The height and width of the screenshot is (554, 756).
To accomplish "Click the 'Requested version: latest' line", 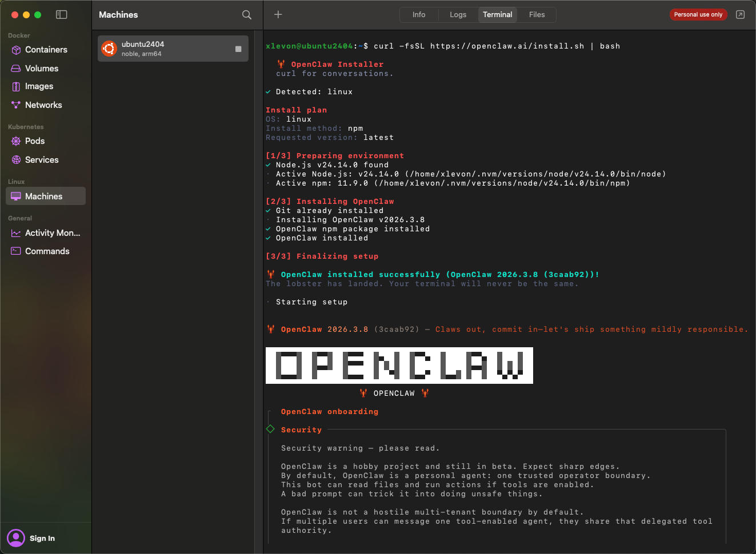I will pyautogui.click(x=330, y=138).
